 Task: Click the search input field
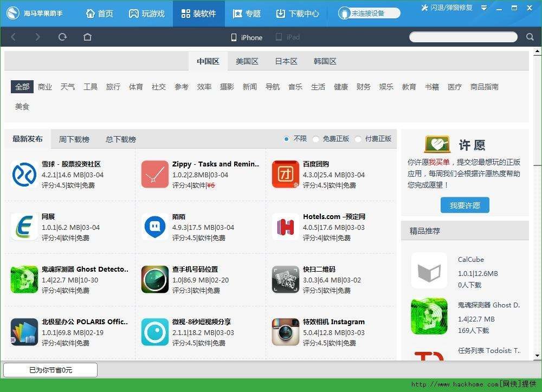tap(463, 37)
